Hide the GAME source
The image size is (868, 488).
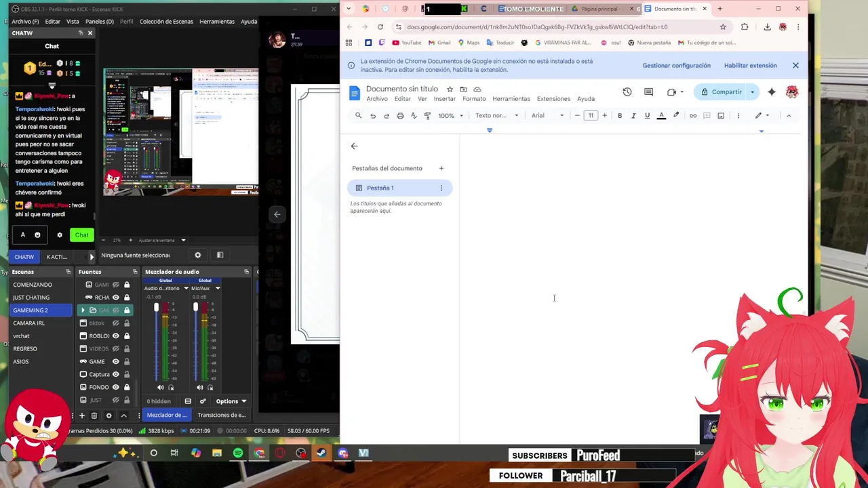115,362
